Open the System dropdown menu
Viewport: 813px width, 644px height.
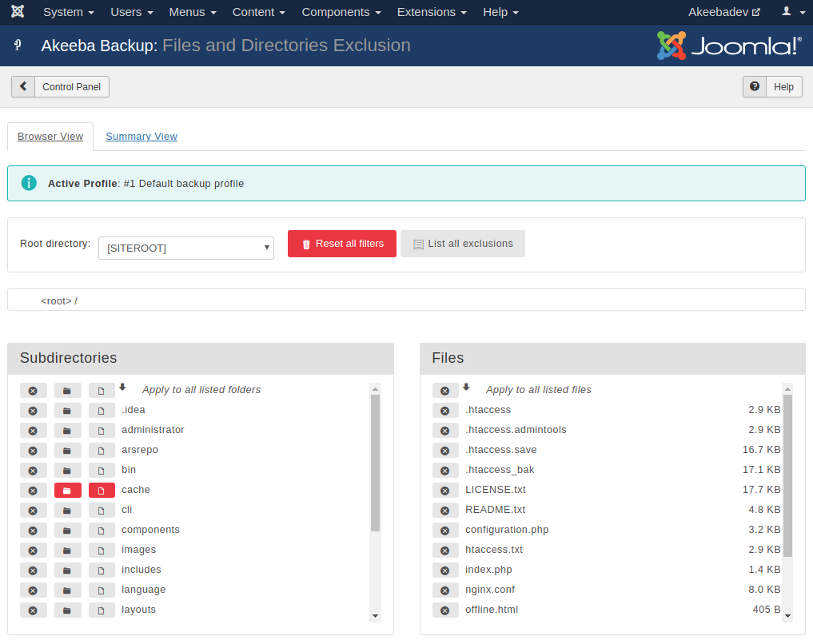pyautogui.click(x=69, y=12)
